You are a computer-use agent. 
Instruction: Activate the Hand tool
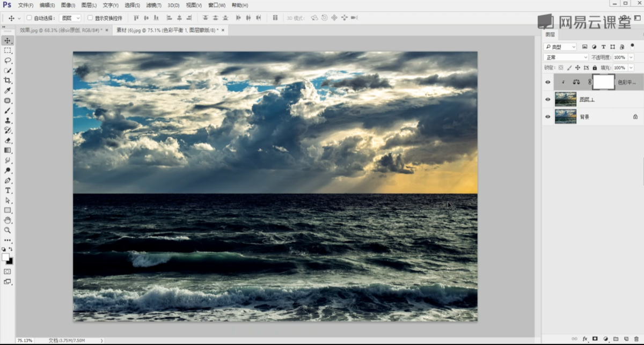pos(8,220)
